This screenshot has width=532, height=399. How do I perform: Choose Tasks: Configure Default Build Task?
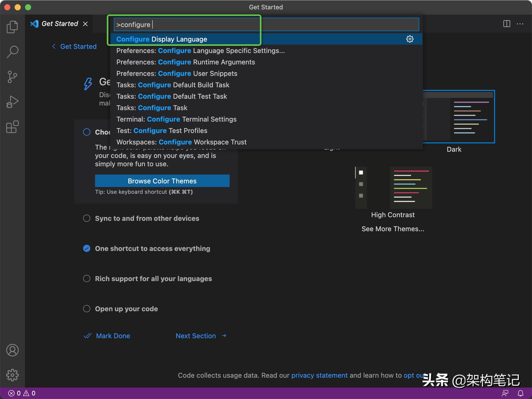(x=266, y=85)
